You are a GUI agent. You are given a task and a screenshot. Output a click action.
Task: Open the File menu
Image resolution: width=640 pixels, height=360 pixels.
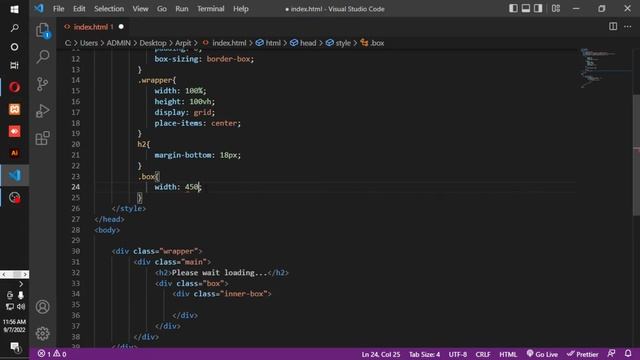point(58,9)
